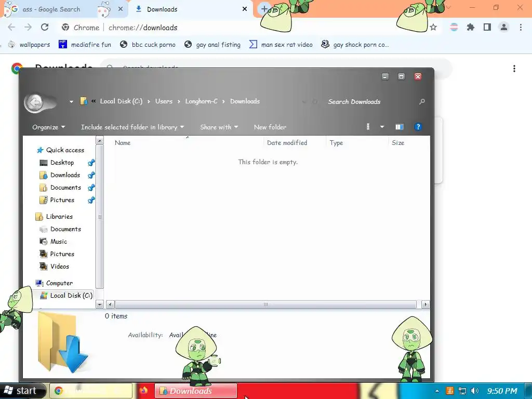Screen dimensions: 532x399
Task: Open the view options dropdown arrow
Action: (x=382, y=127)
